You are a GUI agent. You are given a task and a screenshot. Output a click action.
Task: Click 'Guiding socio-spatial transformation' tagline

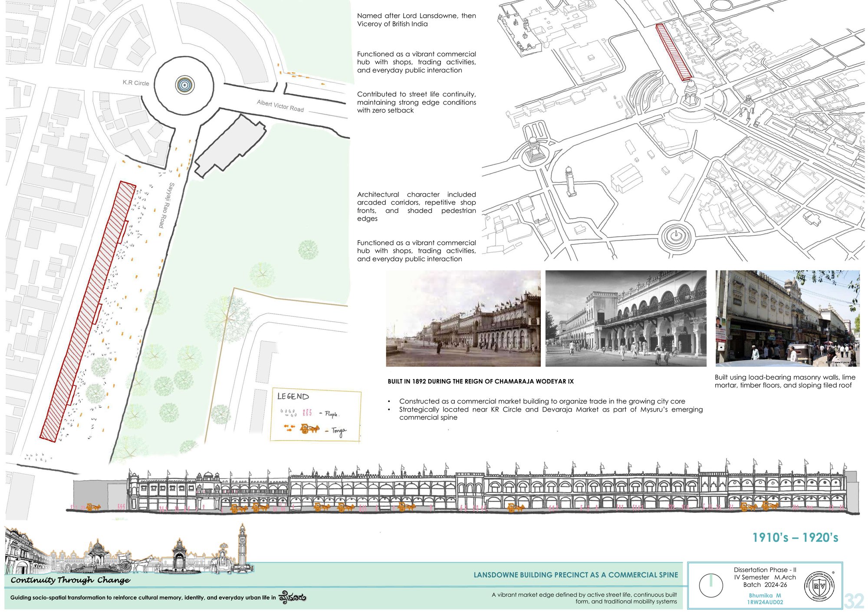click(143, 597)
